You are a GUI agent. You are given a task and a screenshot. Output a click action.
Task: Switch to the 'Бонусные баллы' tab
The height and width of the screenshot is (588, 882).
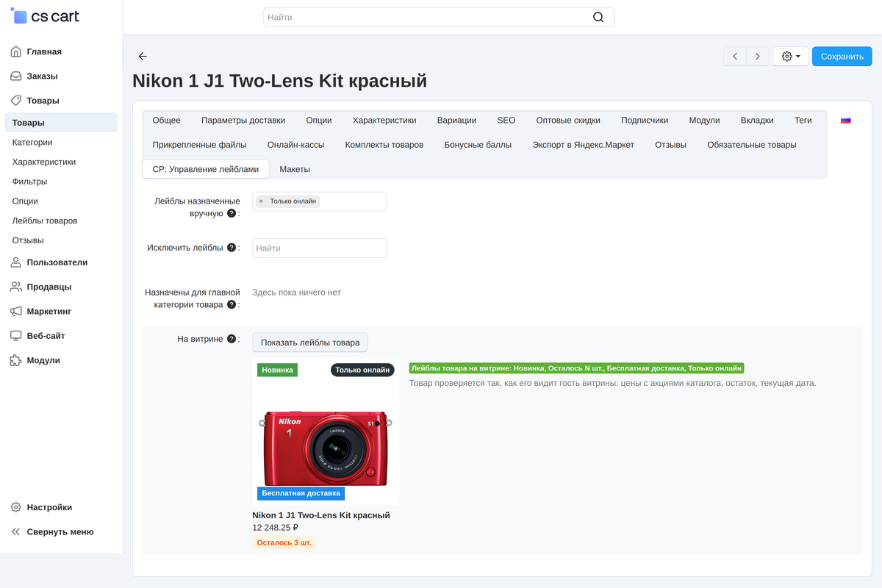[478, 145]
